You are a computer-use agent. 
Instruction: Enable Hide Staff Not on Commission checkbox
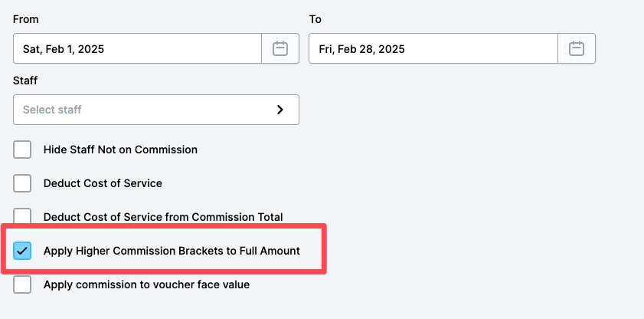pyautogui.click(x=22, y=150)
